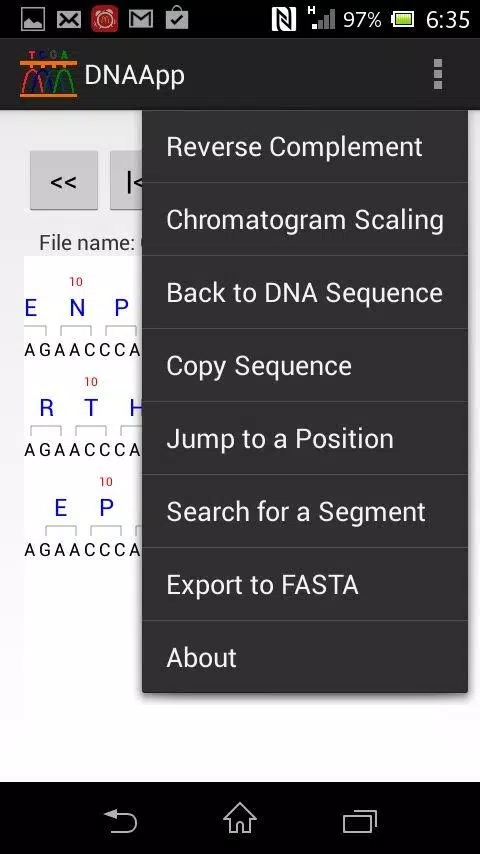Click the |< jump to start button
This screenshot has height=854, width=480.
(x=126, y=180)
